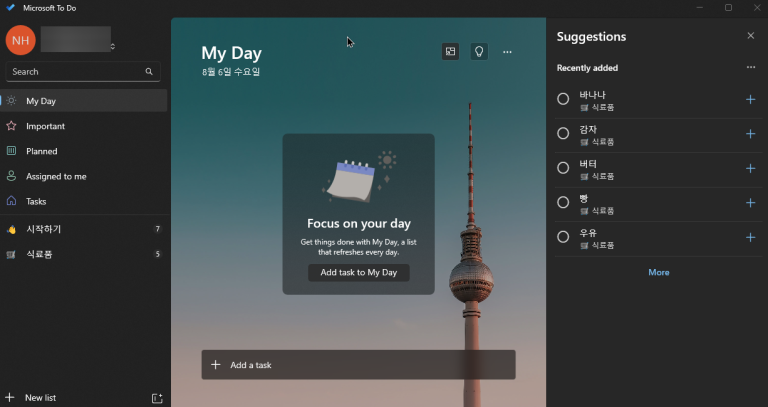Close the Suggestions panel
The height and width of the screenshot is (407, 768).
pos(751,36)
